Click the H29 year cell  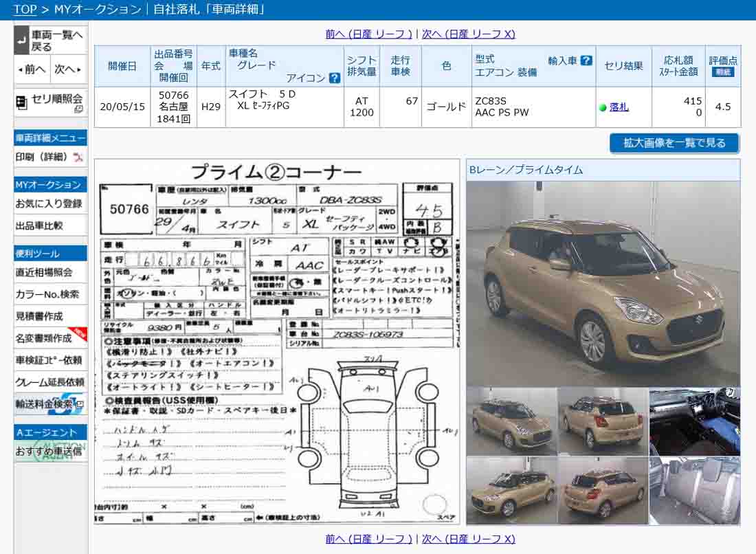click(211, 107)
